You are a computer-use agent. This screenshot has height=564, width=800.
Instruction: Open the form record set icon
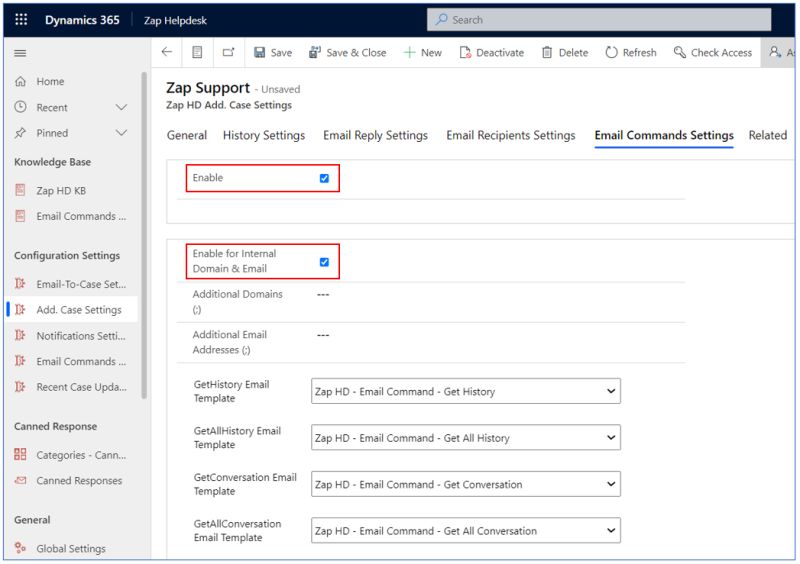197,52
